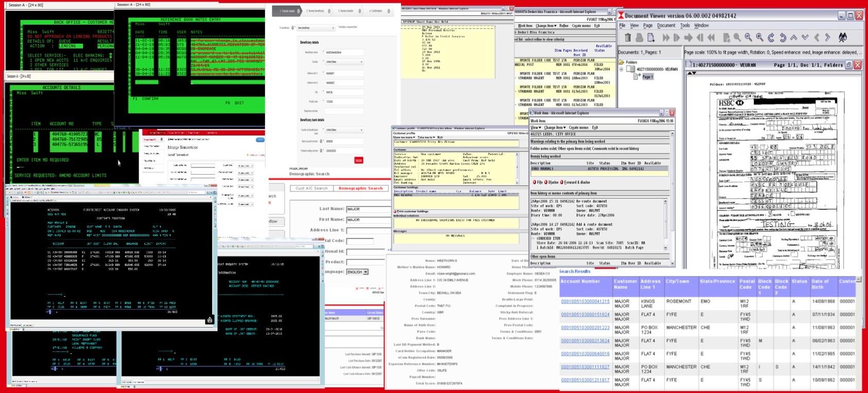Switch to the Demographic Search tab
The height and width of the screenshot is (393, 868).
click(x=360, y=188)
